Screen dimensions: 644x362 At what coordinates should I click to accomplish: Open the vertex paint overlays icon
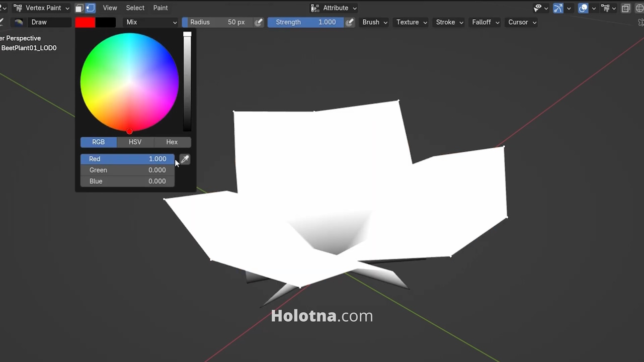[x=606, y=8]
